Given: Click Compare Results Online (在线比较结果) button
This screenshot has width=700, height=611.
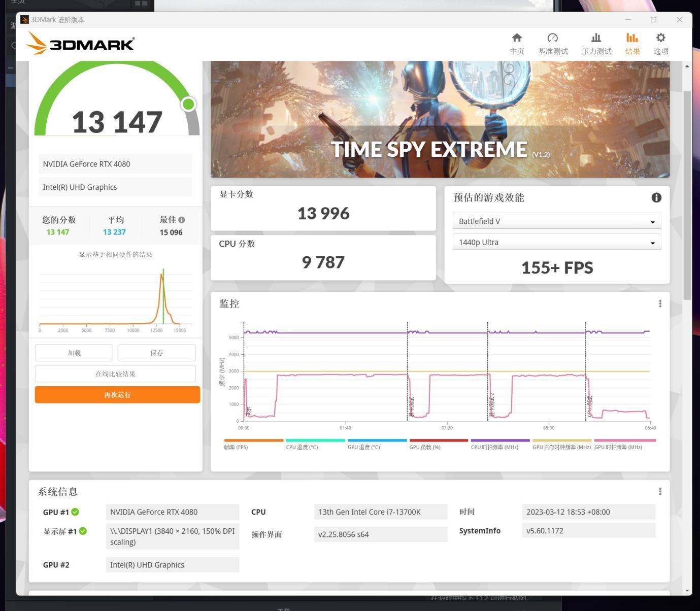Looking at the screenshot, I should (x=115, y=374).
